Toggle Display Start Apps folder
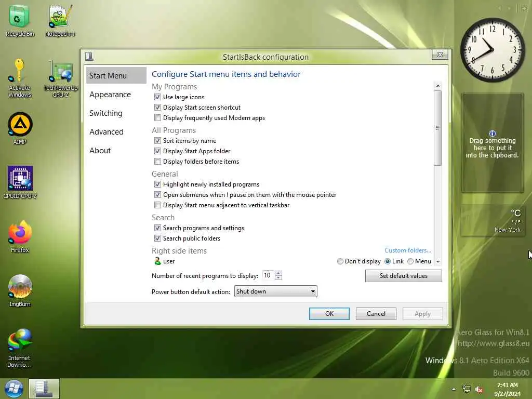Viewport: 532px width, 399px height. (157, 151)
